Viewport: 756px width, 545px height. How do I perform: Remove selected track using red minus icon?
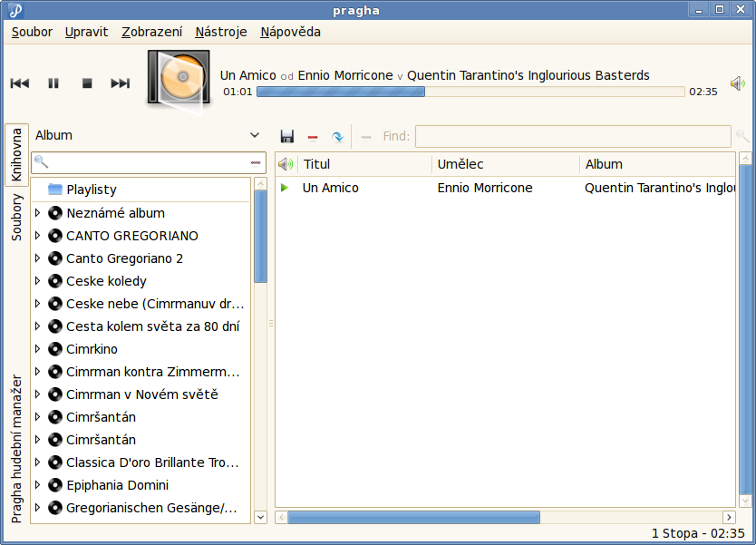[313, 137]
